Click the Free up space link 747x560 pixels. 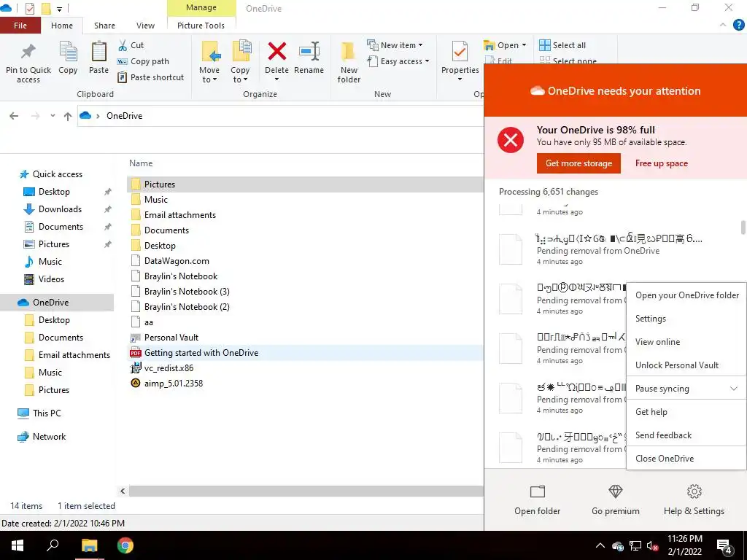click(661, 163)
